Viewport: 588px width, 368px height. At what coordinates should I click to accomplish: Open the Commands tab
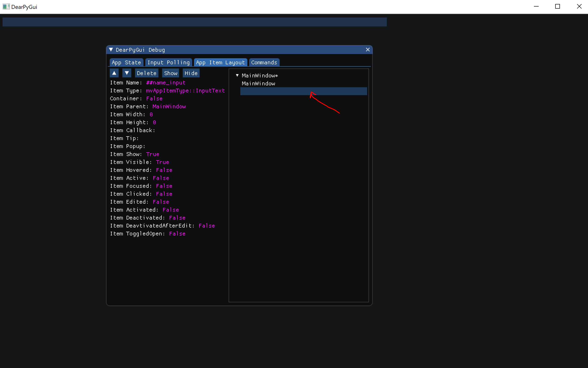pyautogui.click(x=264, y=62)
